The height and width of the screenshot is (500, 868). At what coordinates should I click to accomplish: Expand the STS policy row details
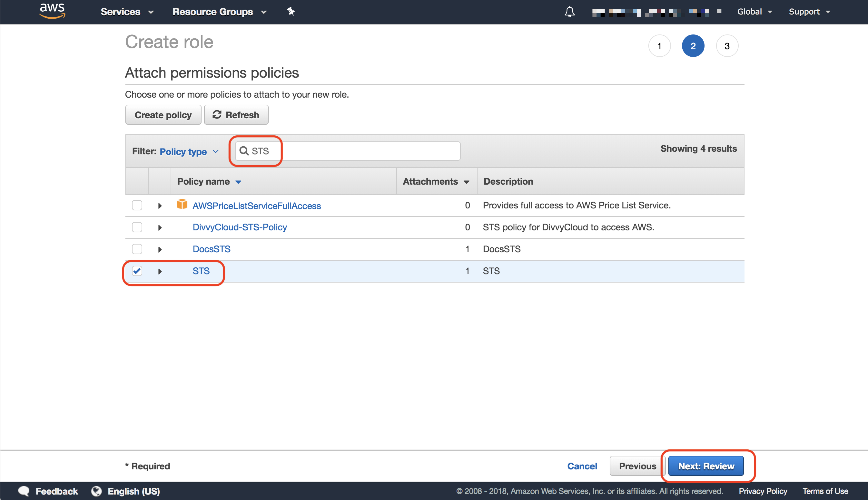pyautogui.click(x=160, y=271)
